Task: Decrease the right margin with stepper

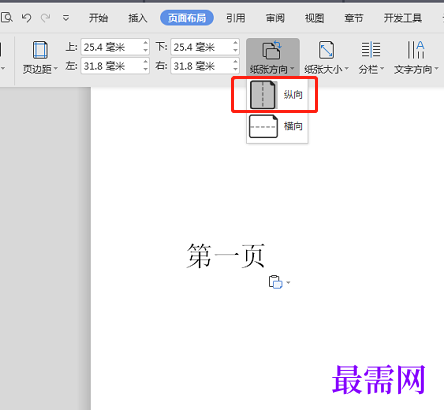Action: [235, 70]
